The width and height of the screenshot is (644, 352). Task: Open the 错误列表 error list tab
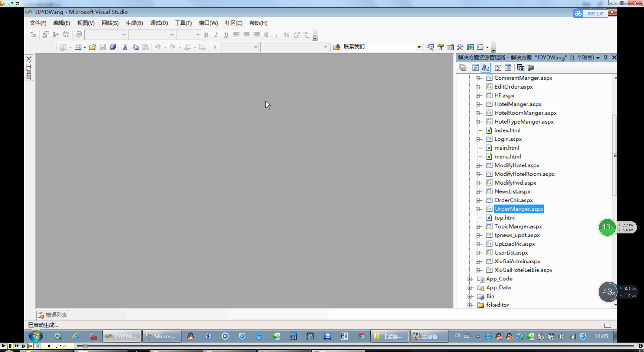52,315
